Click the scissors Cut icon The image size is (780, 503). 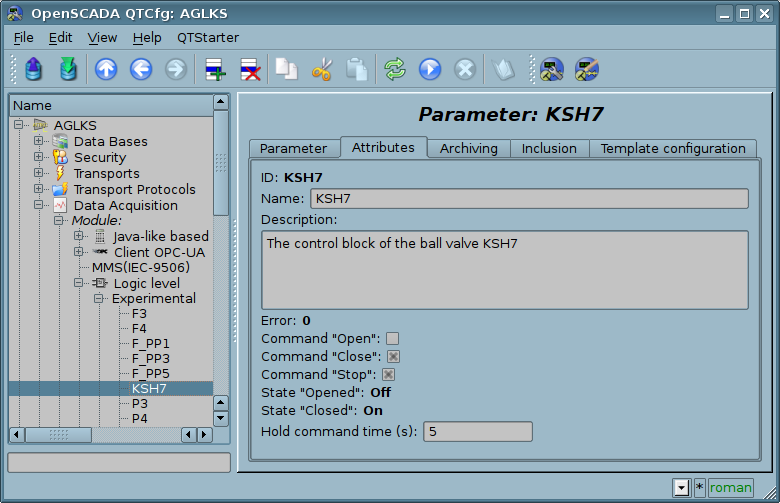(x=321, y=69)
